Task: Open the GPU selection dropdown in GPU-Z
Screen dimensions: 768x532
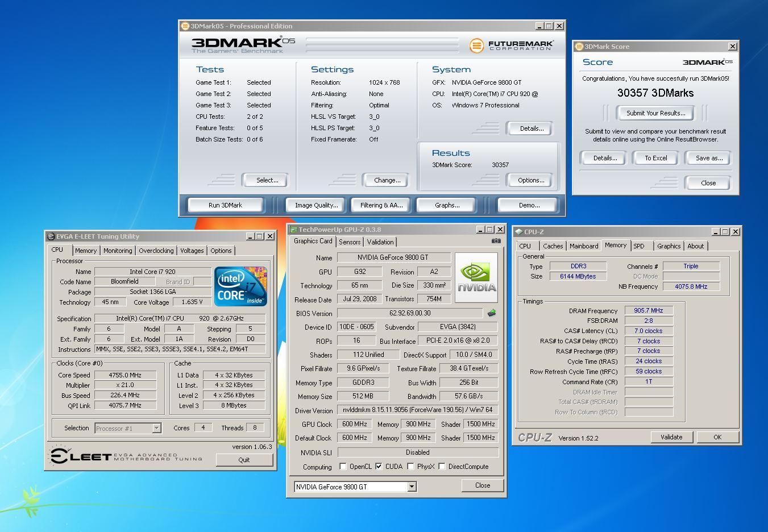Action: tap(412, 487)
